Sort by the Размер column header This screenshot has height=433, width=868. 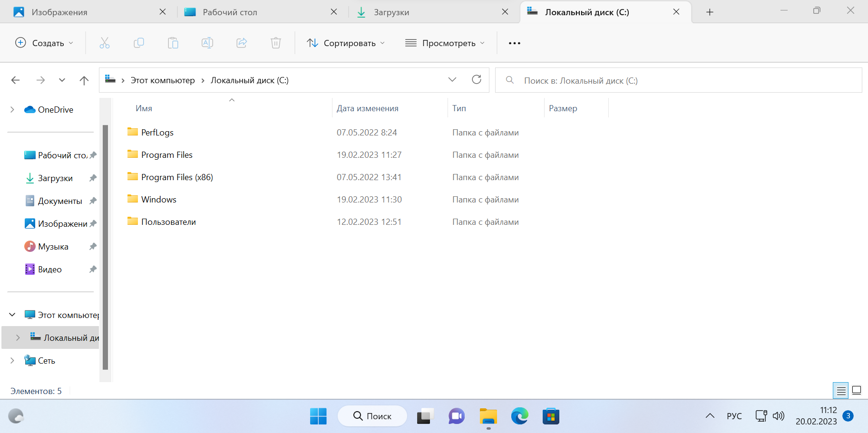click(x=563, y=108)
